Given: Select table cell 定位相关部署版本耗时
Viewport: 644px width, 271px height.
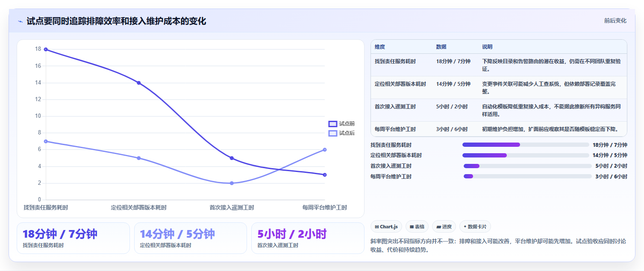Looking at the screenshot, I should click(x=400, y=84).
